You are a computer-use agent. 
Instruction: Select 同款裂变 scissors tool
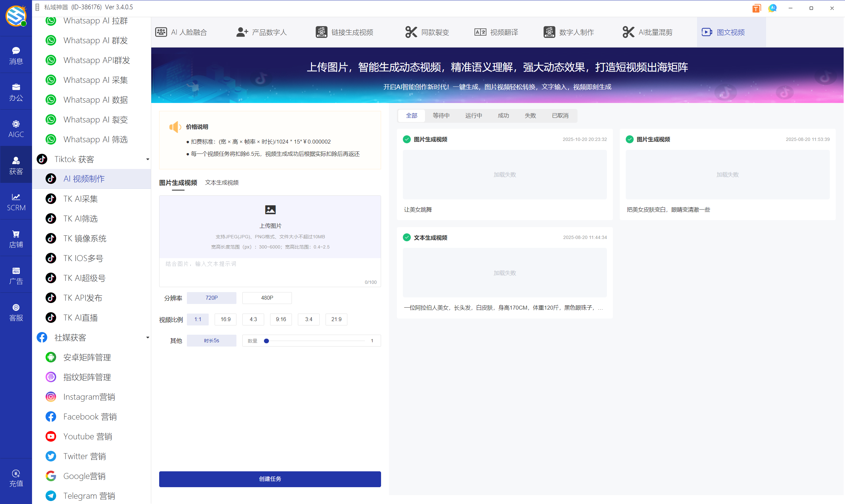pyautogui.click(x=427, y=32)
